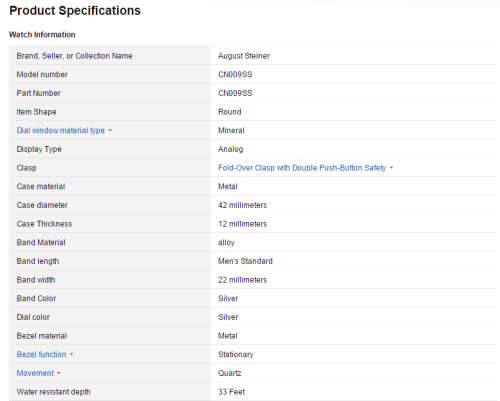
Task: Click the Men's Standard band length value
Action: (x=245, y=261)
